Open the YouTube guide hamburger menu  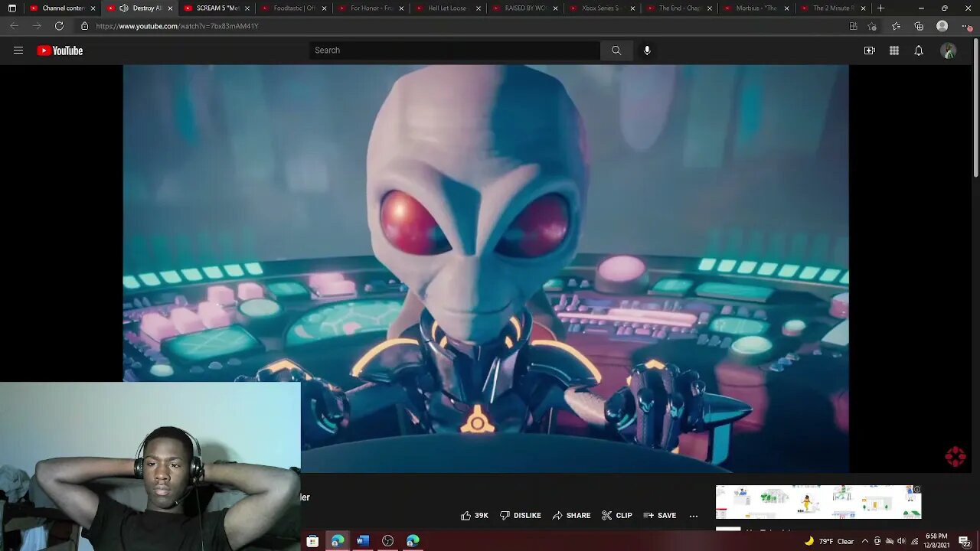point(18,51)
